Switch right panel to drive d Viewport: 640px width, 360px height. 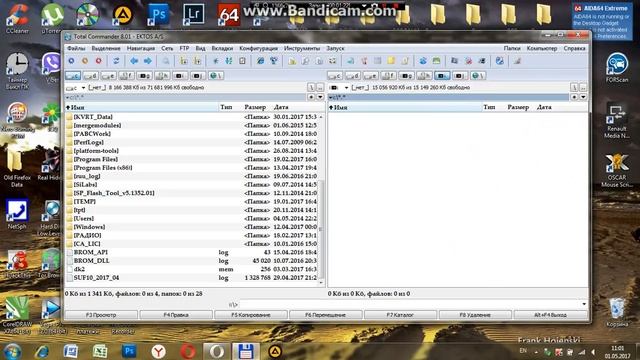(352, 76)
